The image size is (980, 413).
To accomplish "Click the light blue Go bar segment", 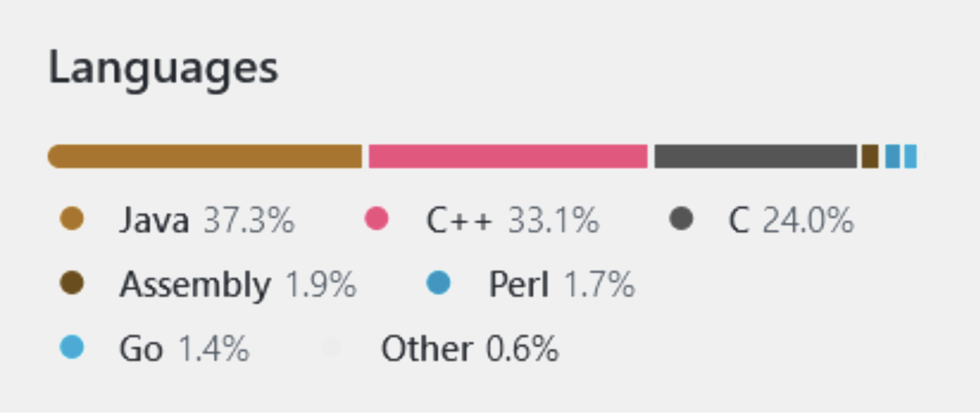I will tap(911, 157).
